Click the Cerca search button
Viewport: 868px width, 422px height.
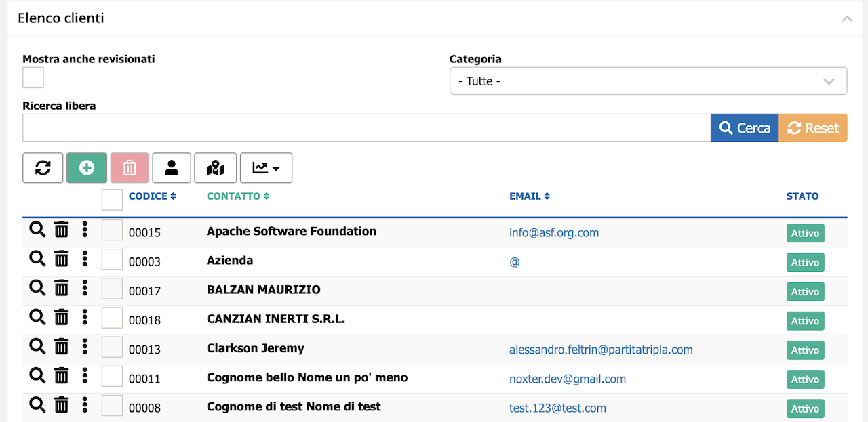[x=745, y=128]
